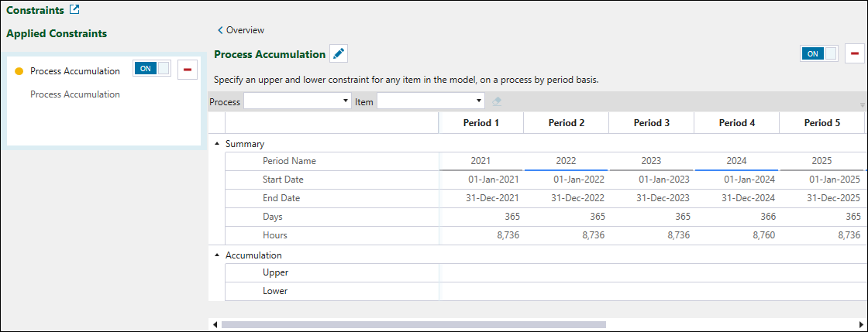The image size is (868, 332).
Task: Go back to Overview
Action: [x=241, y=30]
